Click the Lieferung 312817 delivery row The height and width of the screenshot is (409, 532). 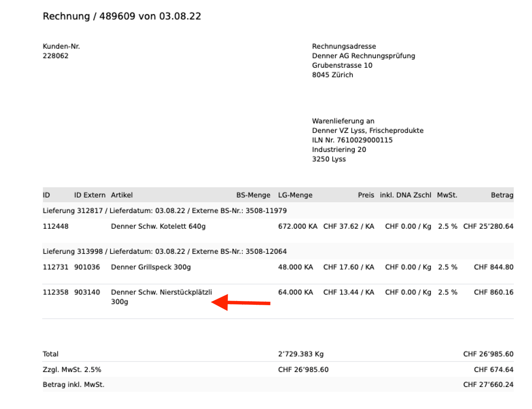tap(164, 211)
